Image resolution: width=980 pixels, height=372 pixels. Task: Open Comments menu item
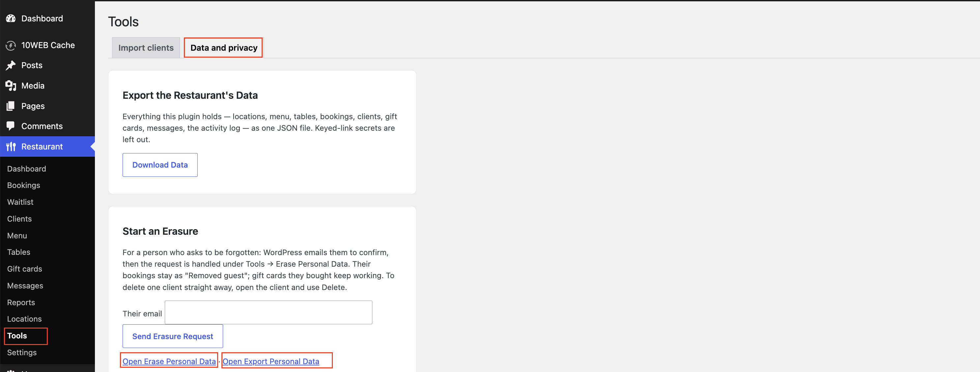[42, 126]
